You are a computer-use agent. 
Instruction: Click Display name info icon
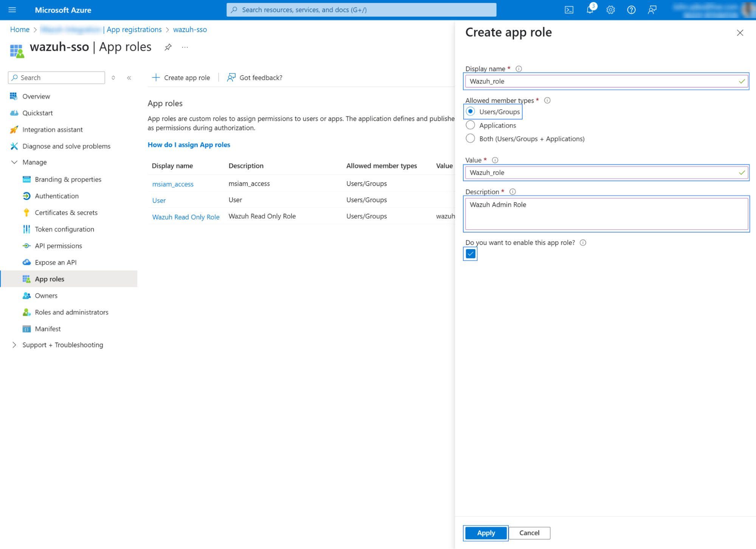click(519, 69)
